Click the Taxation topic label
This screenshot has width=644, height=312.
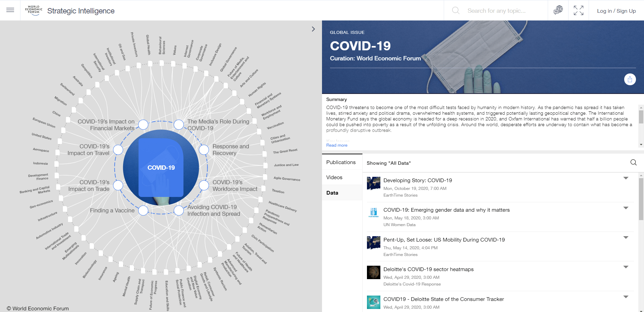[x=278, y=191]
